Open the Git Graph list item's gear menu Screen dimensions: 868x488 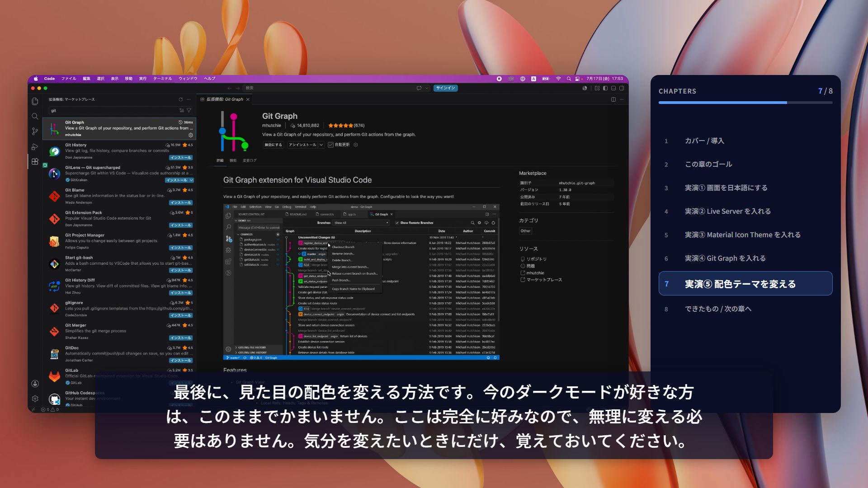pyautogui.click(x=191, y=135)
